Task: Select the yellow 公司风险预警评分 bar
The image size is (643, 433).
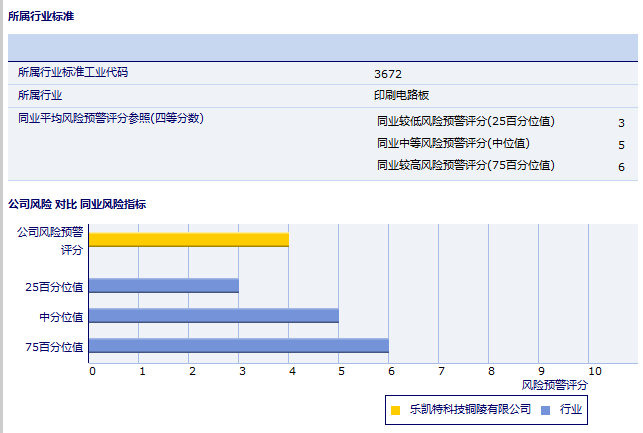Action: coord(189,239)
